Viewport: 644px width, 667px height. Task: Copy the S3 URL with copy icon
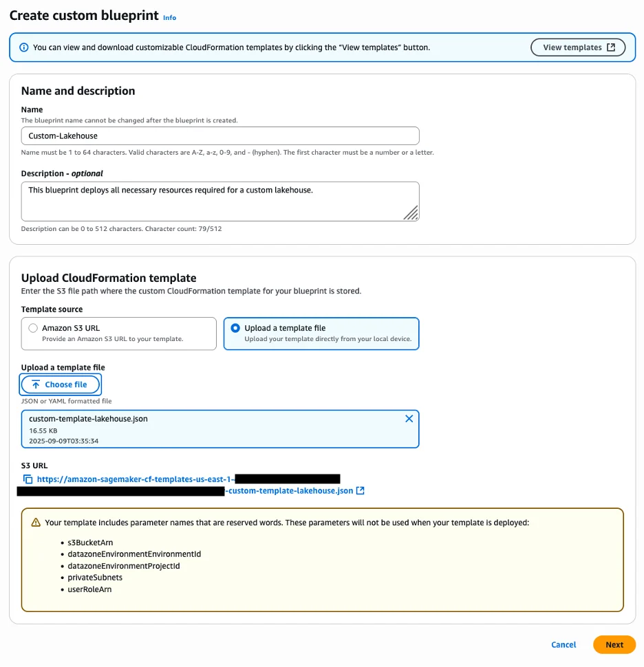[28, 479]
